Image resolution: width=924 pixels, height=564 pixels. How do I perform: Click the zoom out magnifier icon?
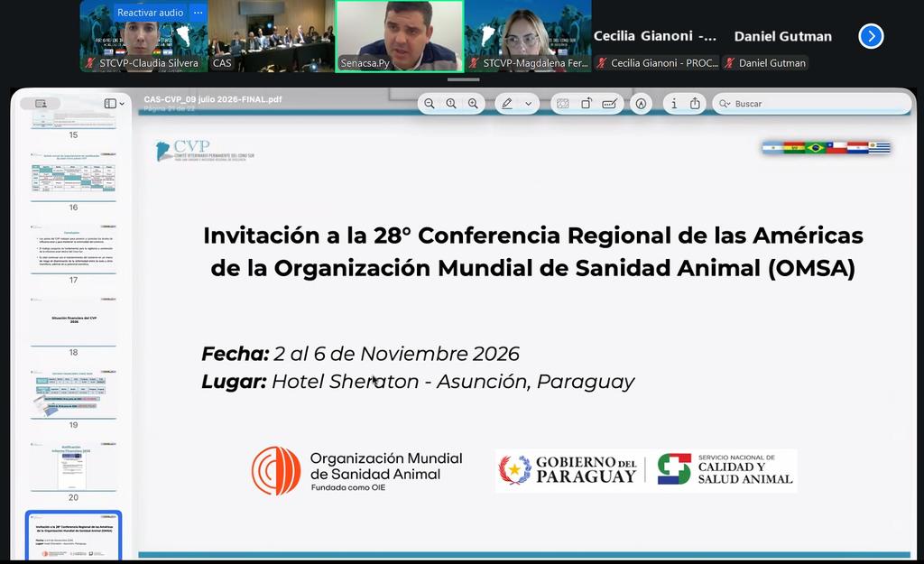430,104
